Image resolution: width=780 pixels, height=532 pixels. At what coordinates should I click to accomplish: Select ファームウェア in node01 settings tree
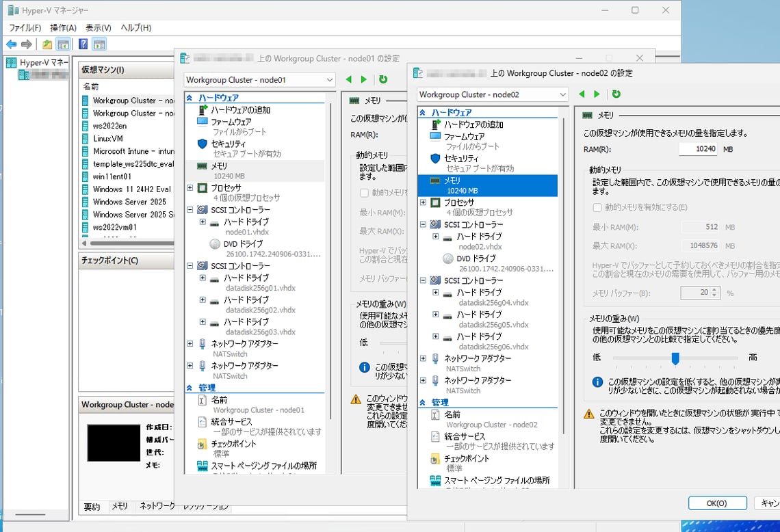coord(231,122)
